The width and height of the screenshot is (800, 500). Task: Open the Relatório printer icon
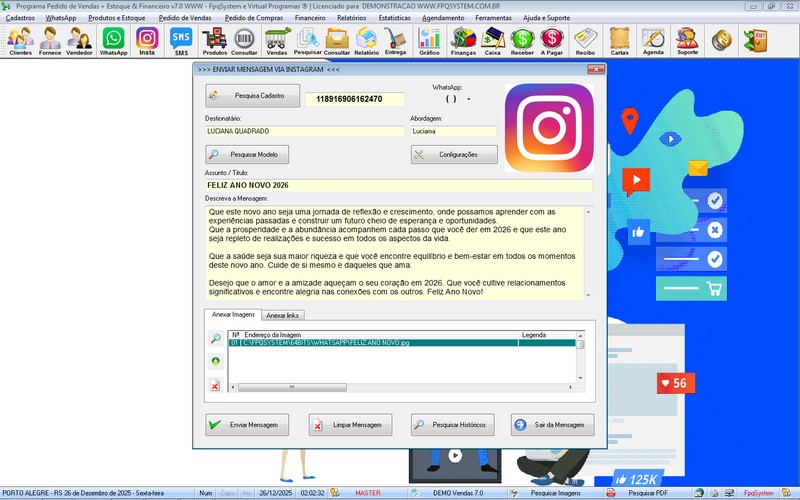[366, 41]
